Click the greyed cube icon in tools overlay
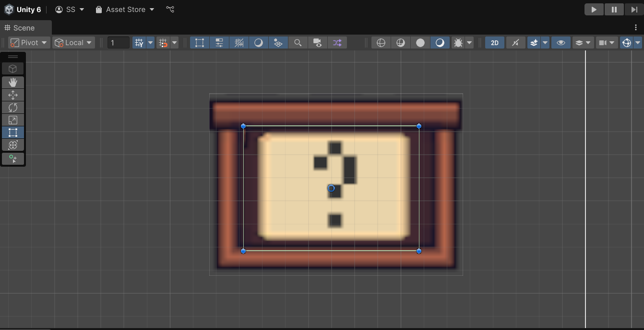The image size is (644, 330). [13, 69]
